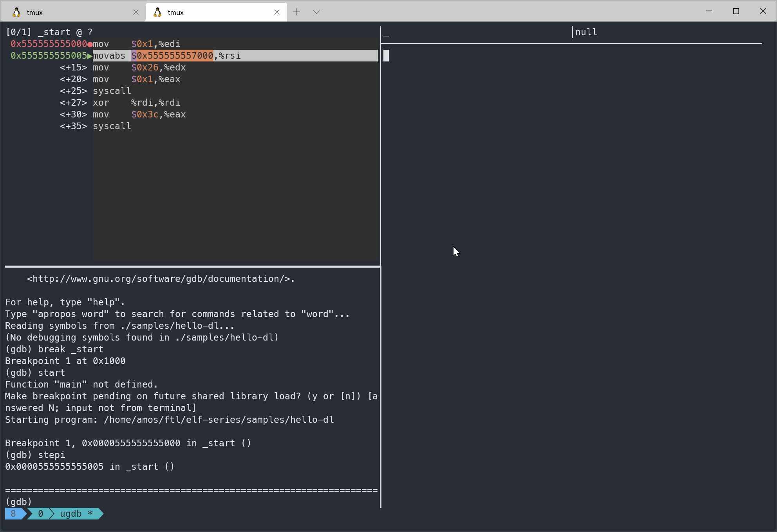Switch to the first tmux tab
Viewport: 777px width, 532px height.
coord(70,12)
